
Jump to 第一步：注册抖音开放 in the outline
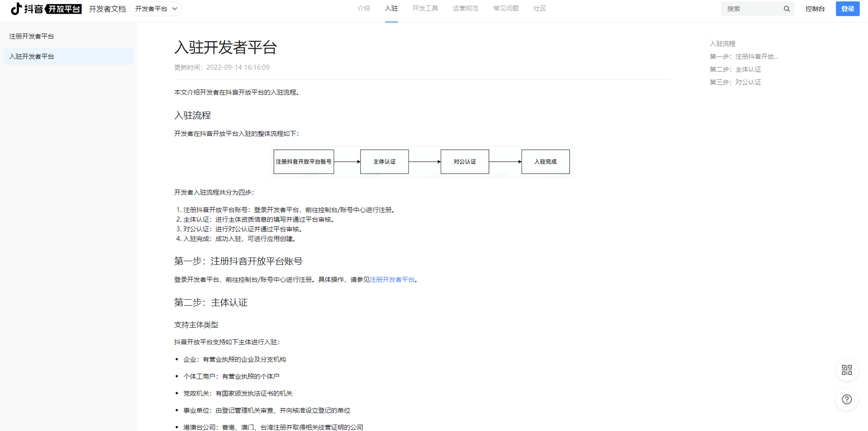(744, 56)
